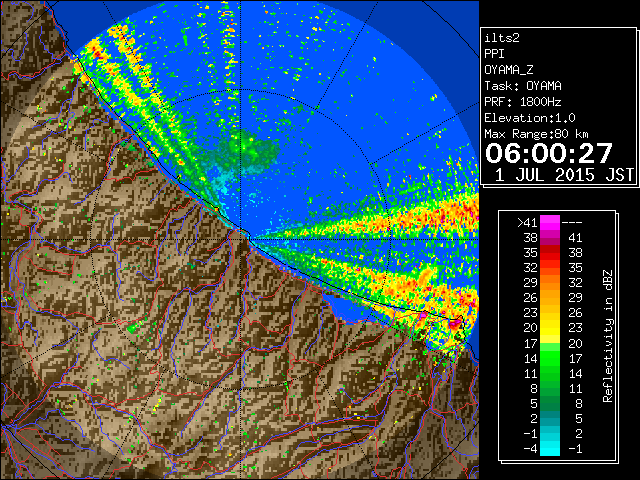Click the "Elevation:1.0" text
The height and width of the screenshot is (480, 640).
(x=530, y=118)
